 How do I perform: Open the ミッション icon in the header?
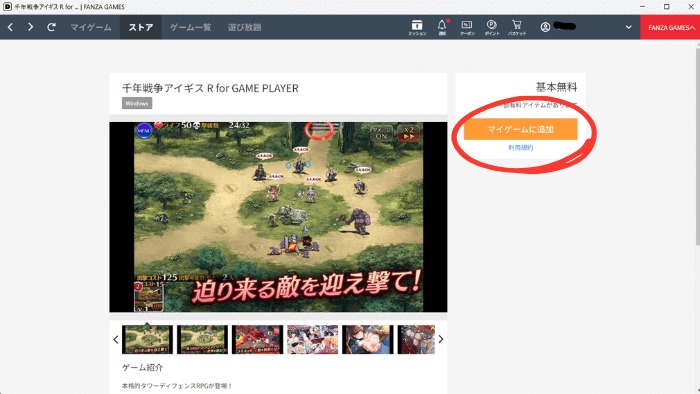[417, 27]
